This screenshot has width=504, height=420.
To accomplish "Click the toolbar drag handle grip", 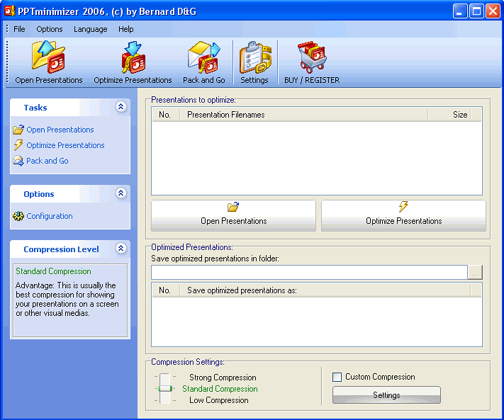I will [7, 62].
